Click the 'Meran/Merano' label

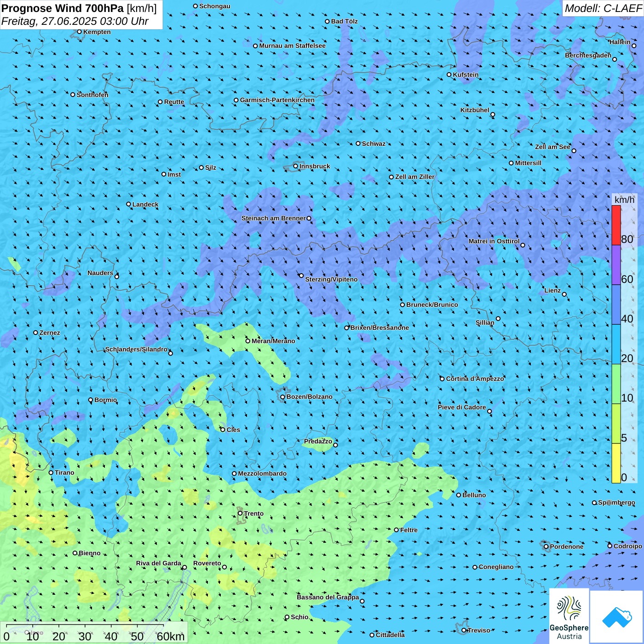[273, 341]
